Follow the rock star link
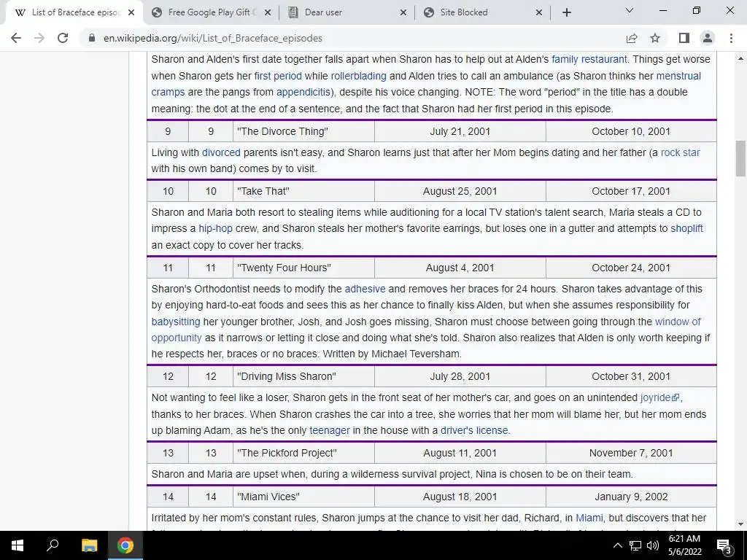Screen dimensions: 747x560 [681, 152]
